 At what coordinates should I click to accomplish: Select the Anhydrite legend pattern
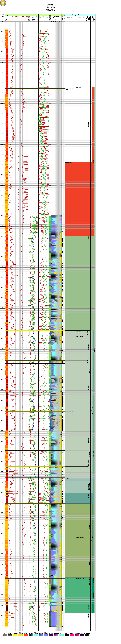[56, 635]
